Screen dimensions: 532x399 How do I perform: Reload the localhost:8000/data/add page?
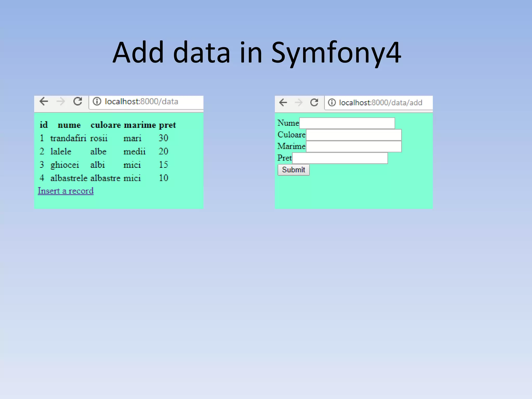click(x=314, y=103)
